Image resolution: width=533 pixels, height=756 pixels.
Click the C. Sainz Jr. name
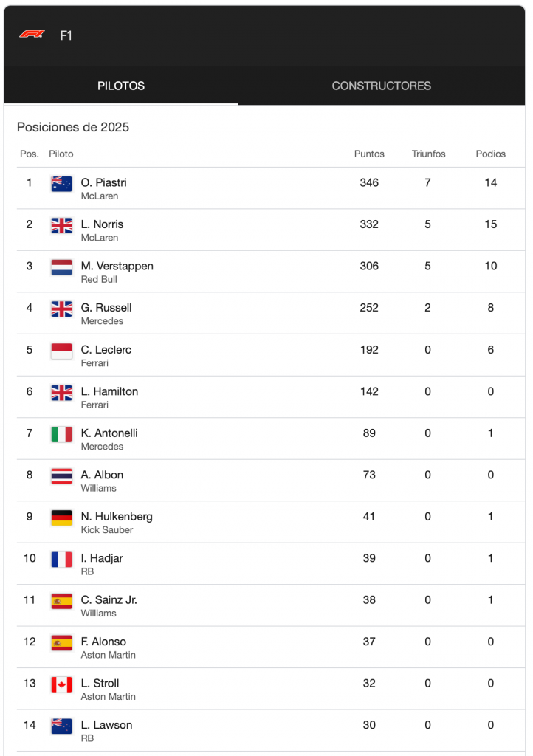tap(109, 600)
